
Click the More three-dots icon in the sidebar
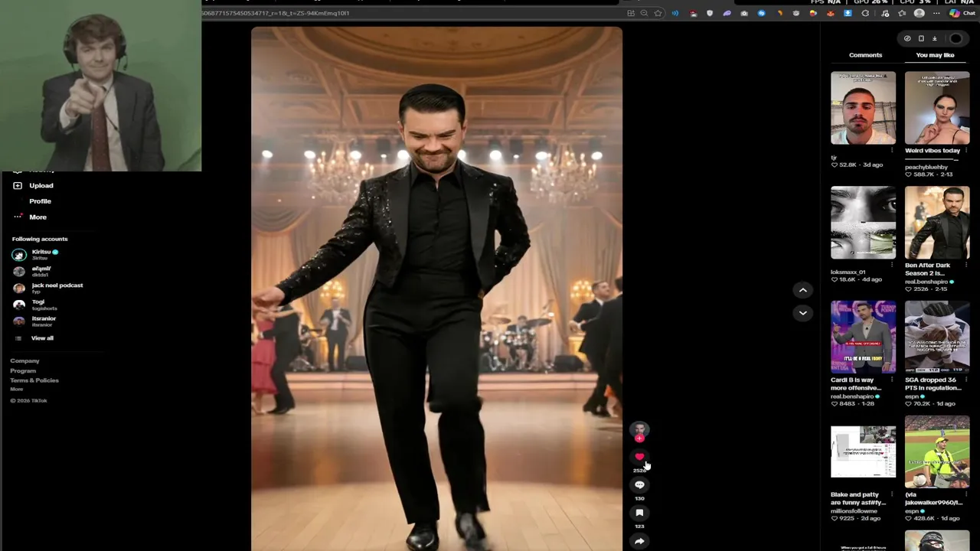(18, 217)
